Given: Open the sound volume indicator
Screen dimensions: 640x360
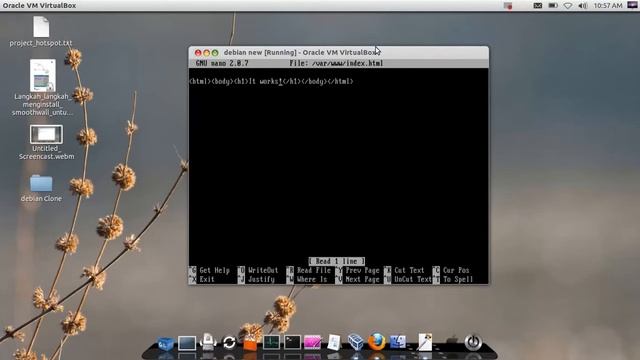Looking at the screenshot, I should point(582,6).
